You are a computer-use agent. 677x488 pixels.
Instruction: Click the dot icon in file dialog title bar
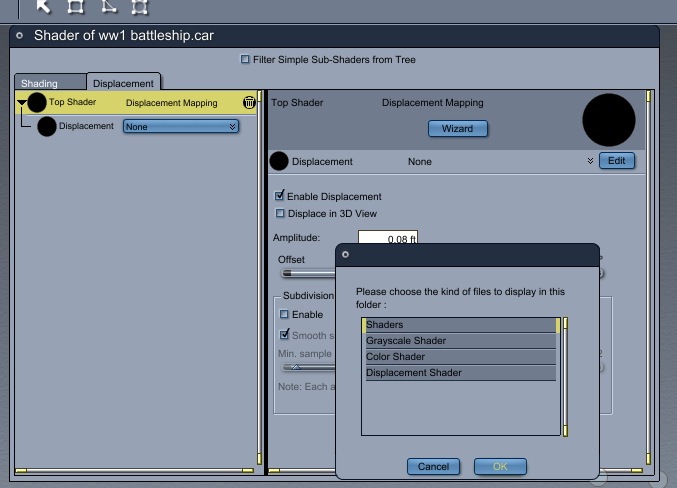click(345, 254)
